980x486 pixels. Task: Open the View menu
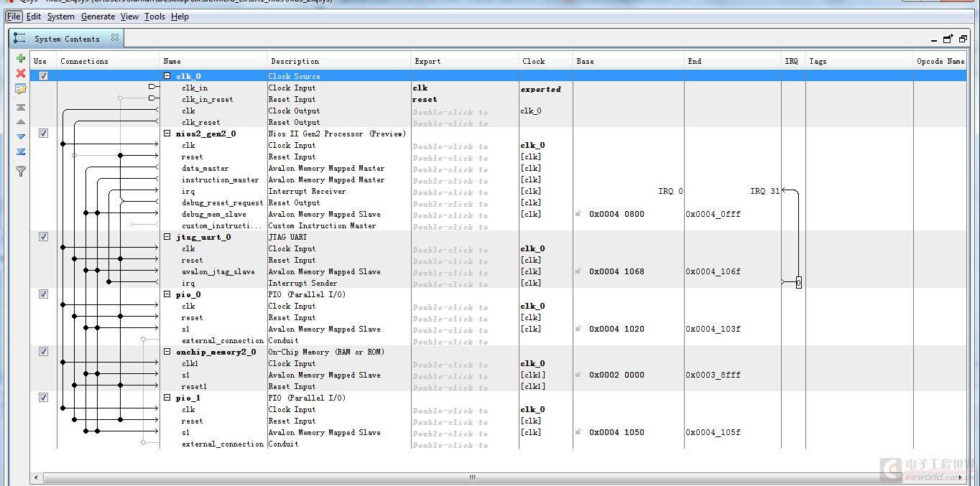[129, 16]
